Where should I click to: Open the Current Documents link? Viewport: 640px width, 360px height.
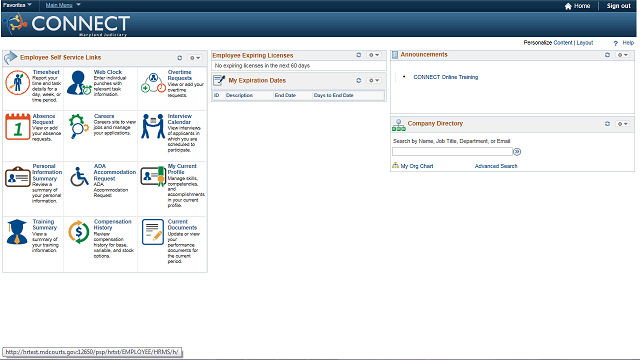coord(182,224)
